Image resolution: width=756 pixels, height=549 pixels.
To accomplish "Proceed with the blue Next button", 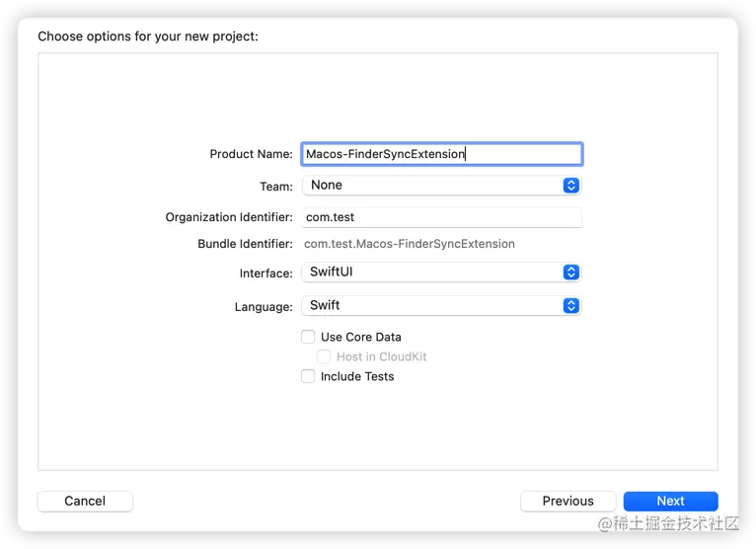I will (670, 501).
